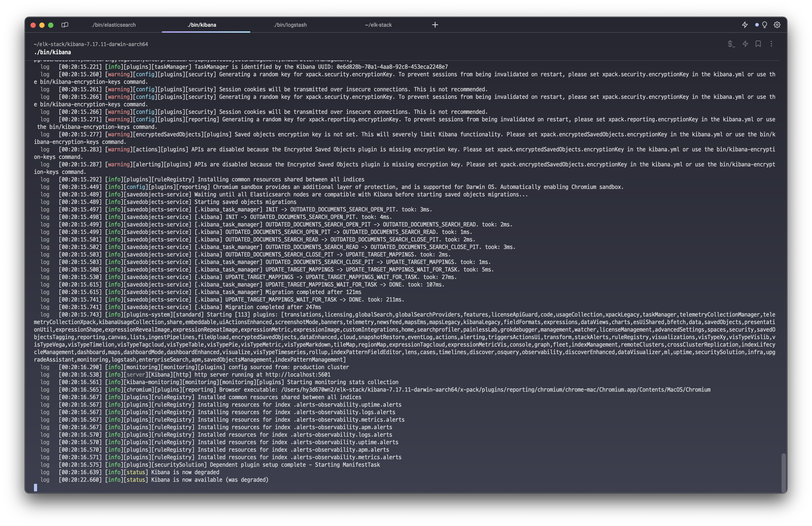Add a new tab with plus button
Screen dimensions: 812x526
tap(435, 25)
